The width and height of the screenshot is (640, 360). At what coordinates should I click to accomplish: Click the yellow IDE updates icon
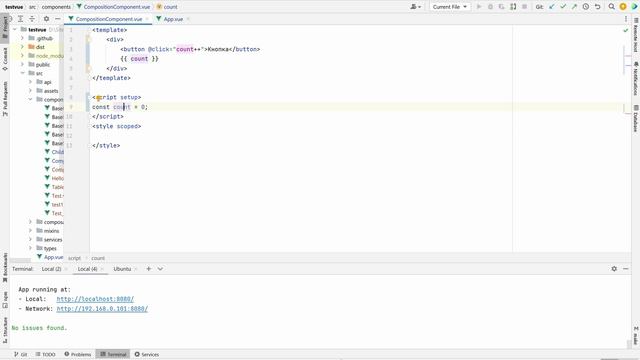[623, 7]
